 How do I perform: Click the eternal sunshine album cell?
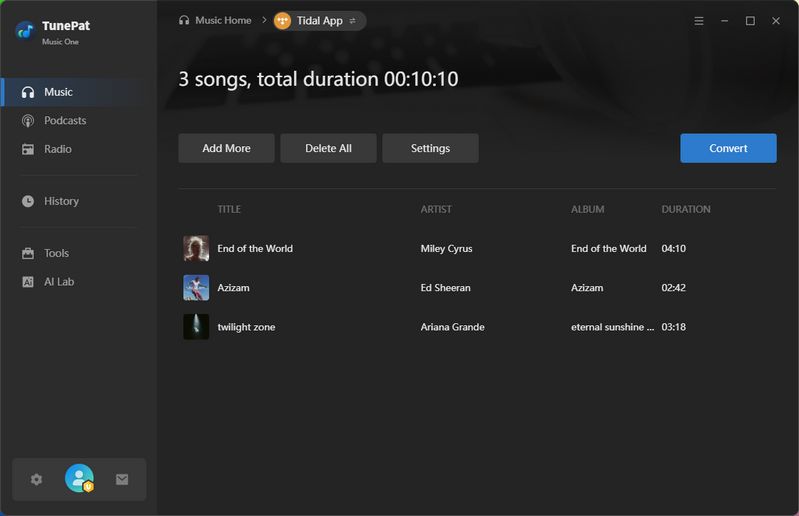pos(612,327)
